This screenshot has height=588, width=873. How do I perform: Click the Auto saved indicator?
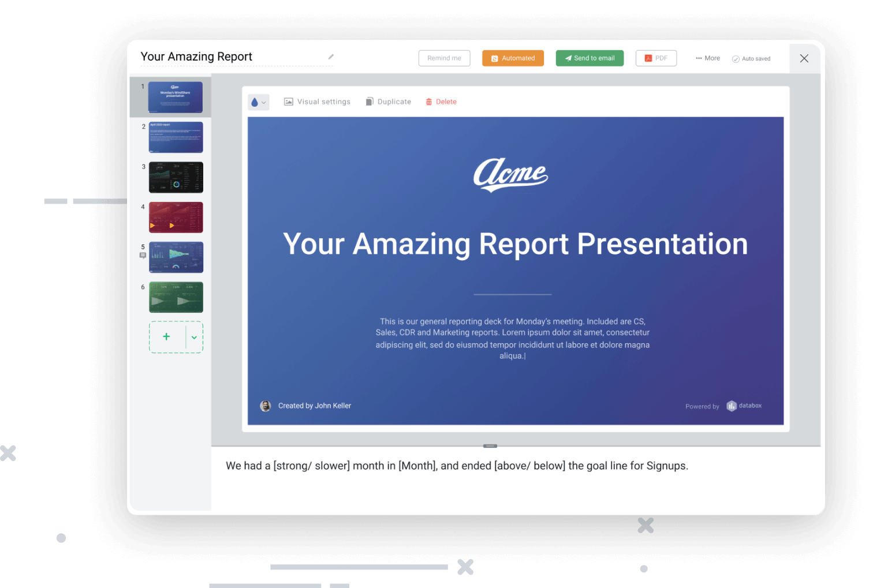[x=751, y=58]
